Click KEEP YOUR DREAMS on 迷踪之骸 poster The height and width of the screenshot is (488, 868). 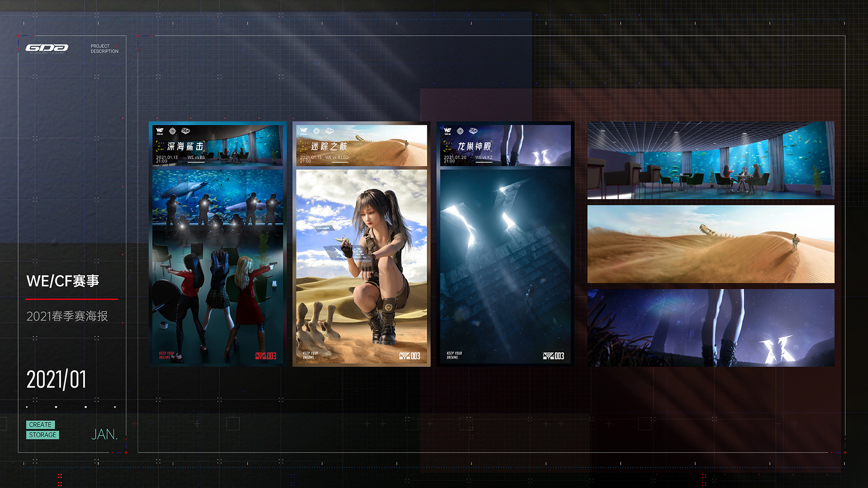tap(310, 355)
